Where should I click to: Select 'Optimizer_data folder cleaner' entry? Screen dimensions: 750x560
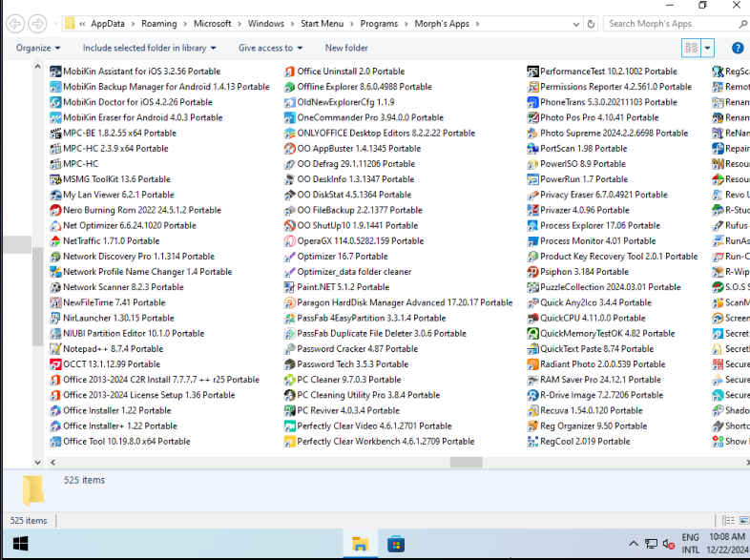[347, 272]
